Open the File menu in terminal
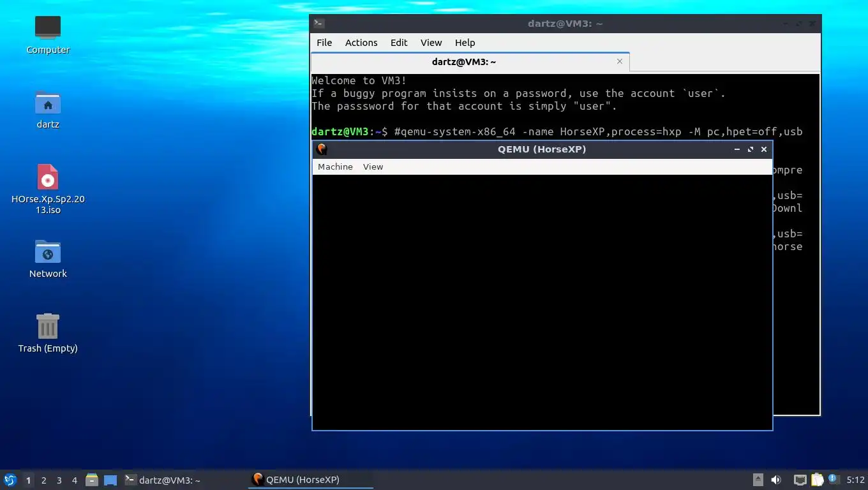Screen dimensions: 868x490 [324, 43]
